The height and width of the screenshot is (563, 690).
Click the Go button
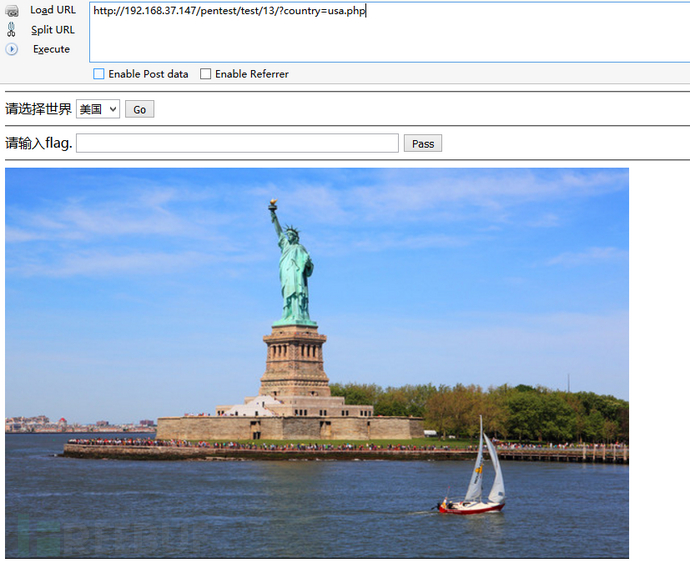coord(139,109)
